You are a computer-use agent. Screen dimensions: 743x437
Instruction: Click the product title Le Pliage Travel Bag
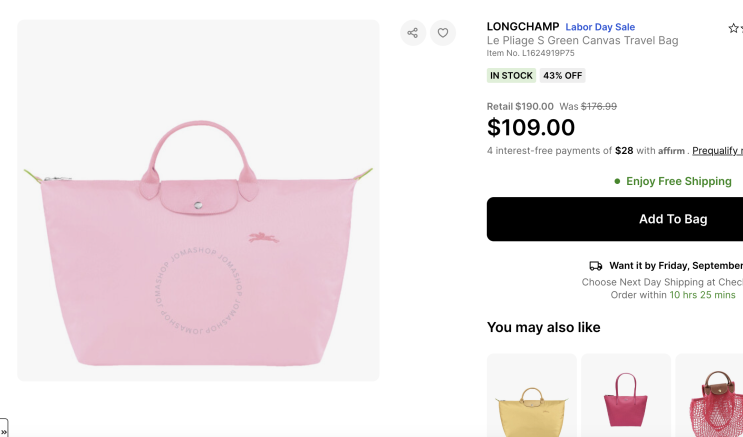pos(582,41)
